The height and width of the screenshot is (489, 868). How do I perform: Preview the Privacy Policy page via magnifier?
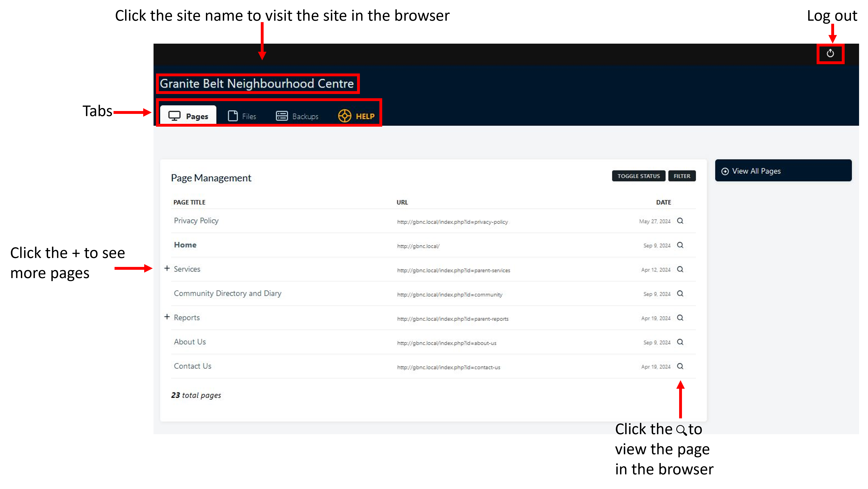tap(680, 221)
